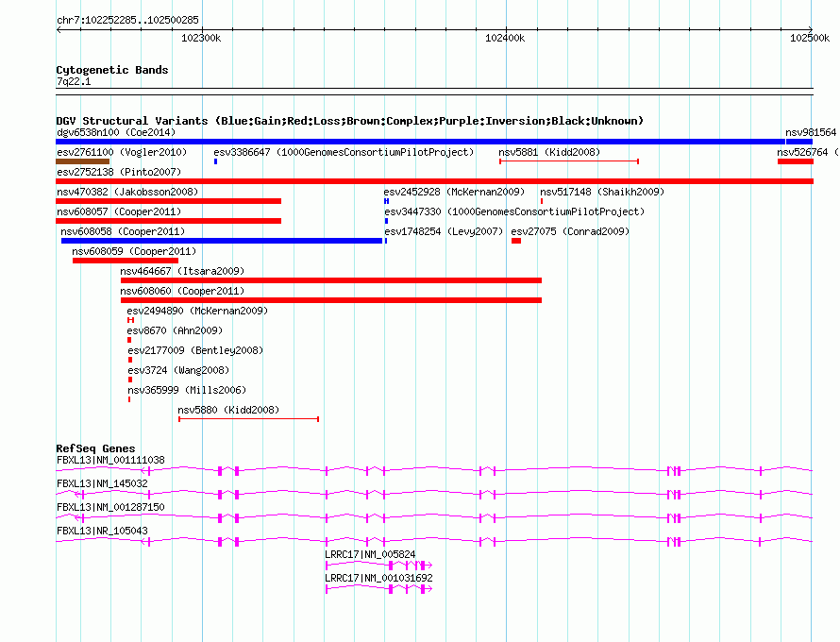
Task: Select FBXL13 NM_001111038 transcript line
Action: [434, 470]
